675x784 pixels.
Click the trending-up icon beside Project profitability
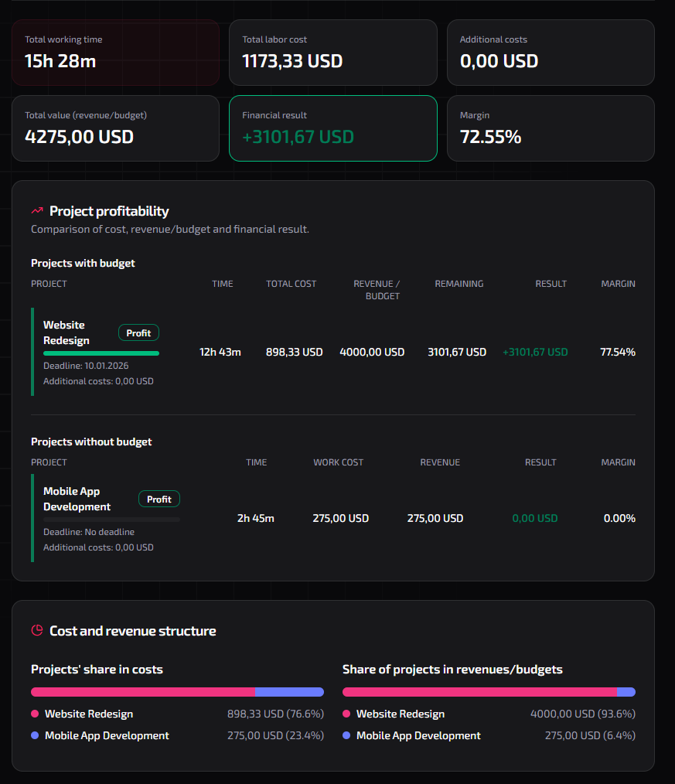[x=37, y=211]
